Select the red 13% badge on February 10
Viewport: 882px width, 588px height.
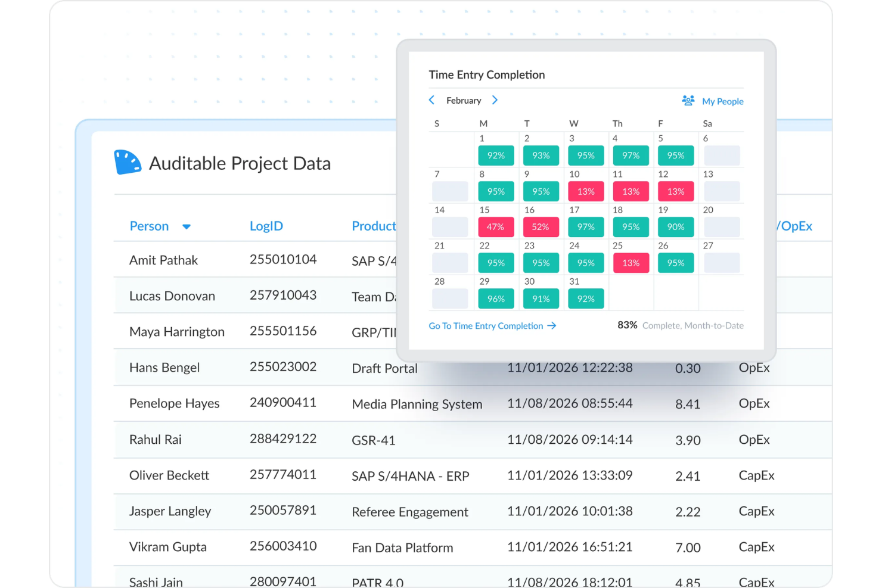[586, 191]
